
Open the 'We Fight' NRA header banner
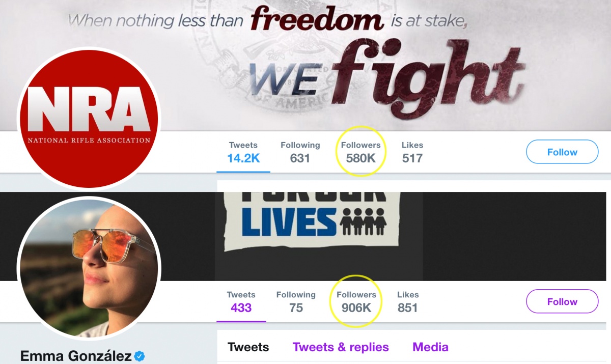click(x=305, y=65)
